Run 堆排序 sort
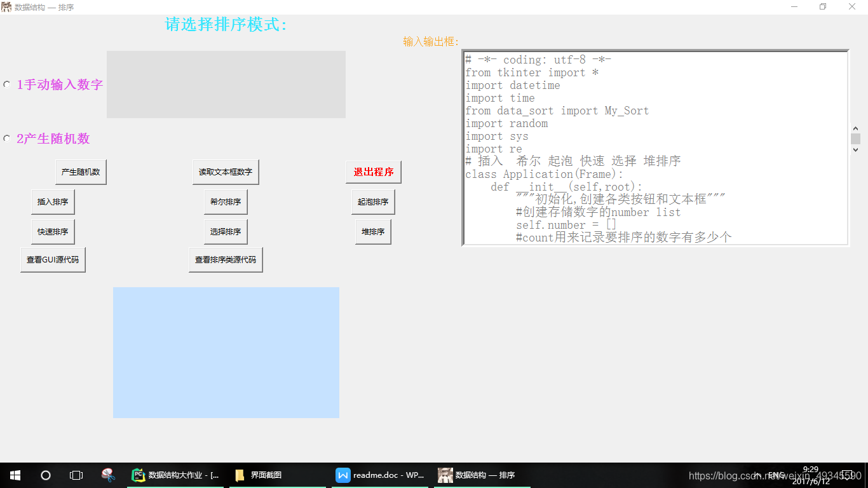Screen dimensions: 868x488 tap(373, 232)
